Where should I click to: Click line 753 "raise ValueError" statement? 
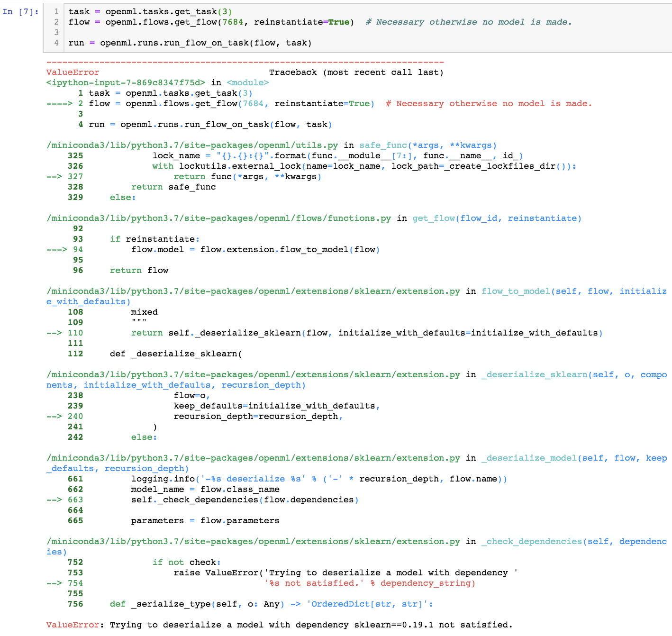(346, 572)
